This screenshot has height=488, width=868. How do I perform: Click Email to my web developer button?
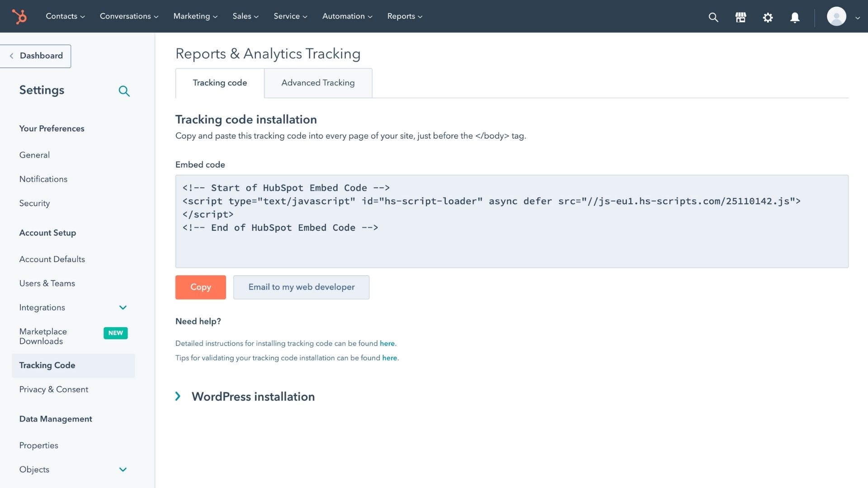(301, 286)
